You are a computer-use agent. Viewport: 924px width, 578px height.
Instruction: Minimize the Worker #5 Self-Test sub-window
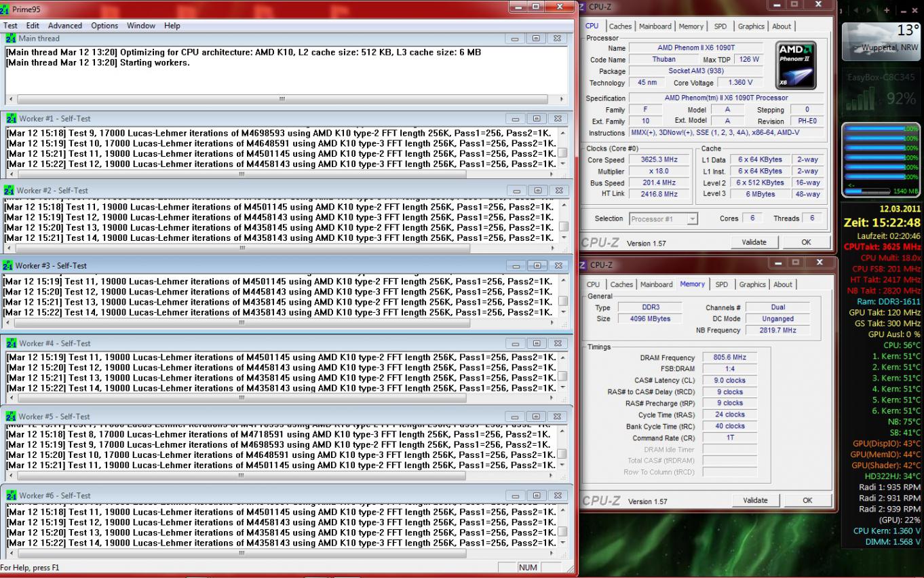coord(516,416)
